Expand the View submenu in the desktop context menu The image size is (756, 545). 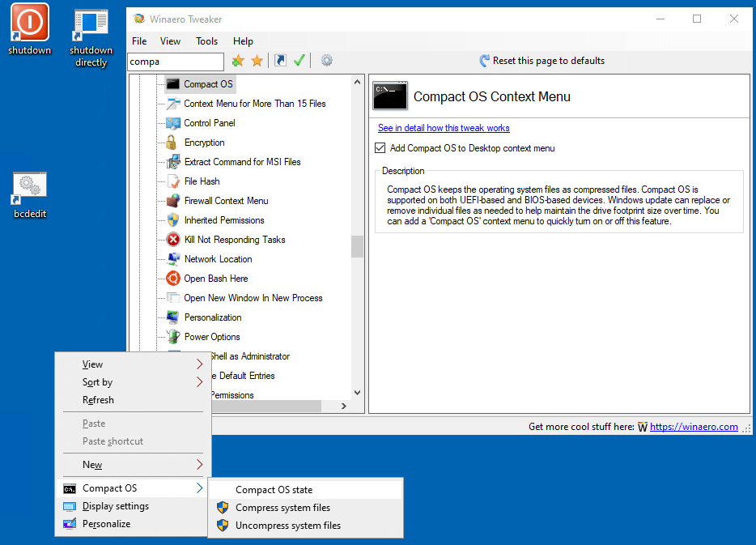[133, 364]
